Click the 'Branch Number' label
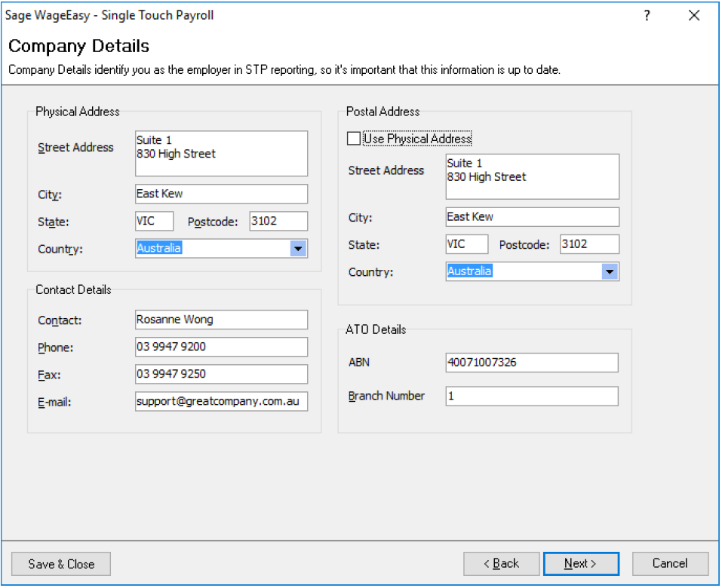The image size is (722, 588). [x=386, y=396]
